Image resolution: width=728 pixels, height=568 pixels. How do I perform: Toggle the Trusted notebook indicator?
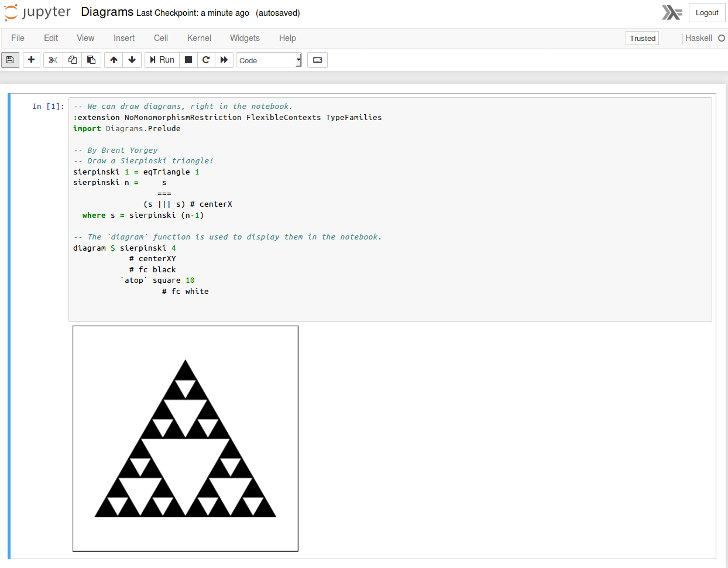point(642,38)
